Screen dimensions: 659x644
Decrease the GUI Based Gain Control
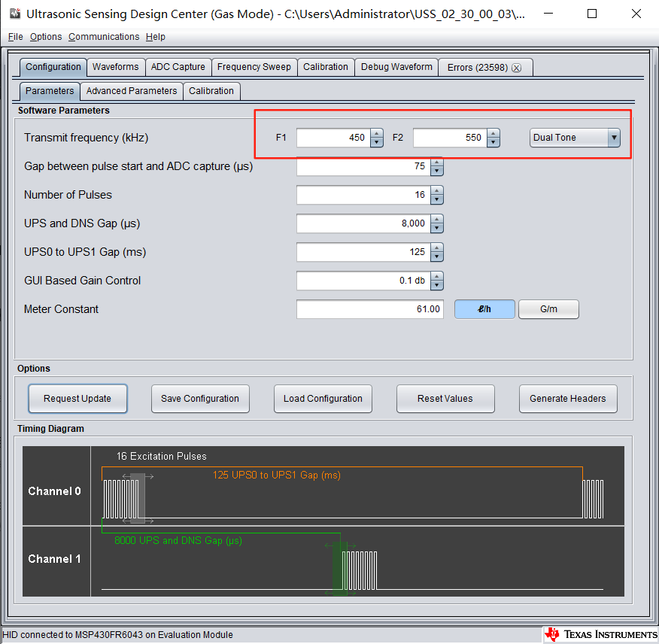[437, 285]
